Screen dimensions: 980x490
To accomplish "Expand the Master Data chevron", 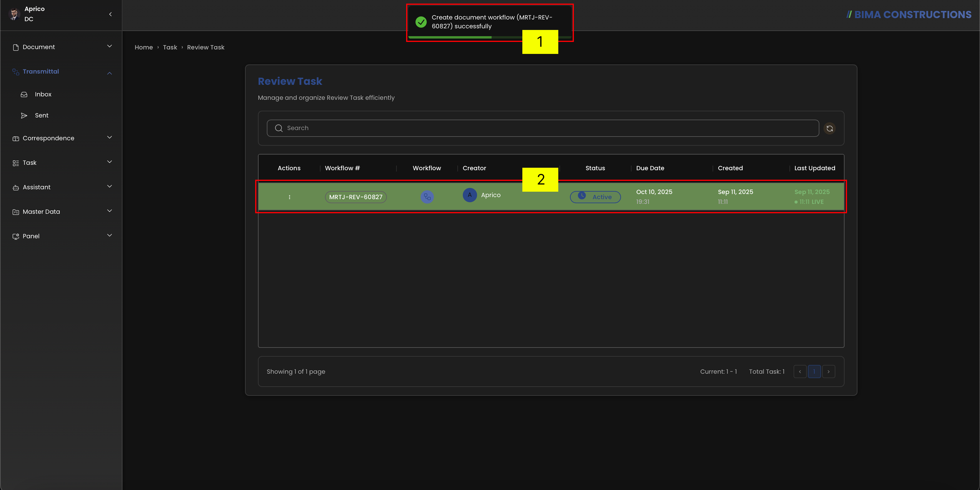I will pyautogui.click(x=110, y=211).
